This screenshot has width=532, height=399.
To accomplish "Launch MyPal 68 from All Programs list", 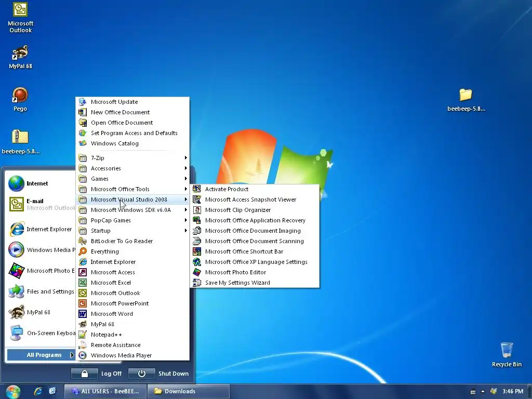I will point(132,324).
